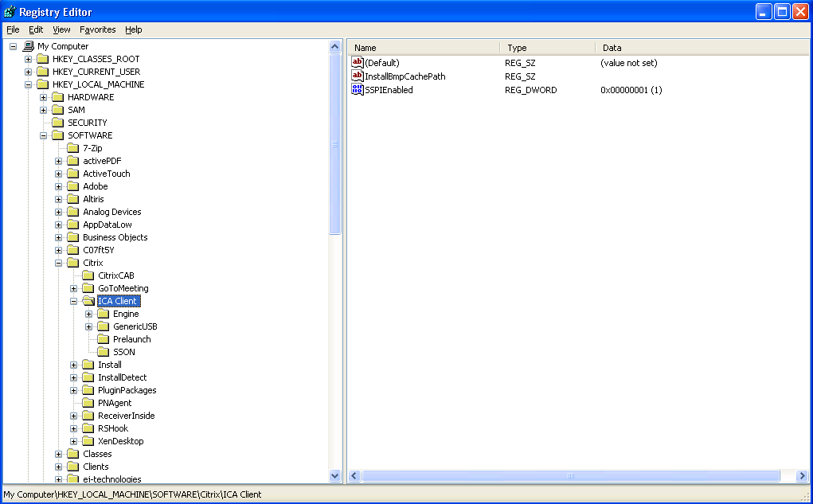Click the Registry Editor title bar icon
The width and height of the screenshot is (813, 504).
click(10, 11)
